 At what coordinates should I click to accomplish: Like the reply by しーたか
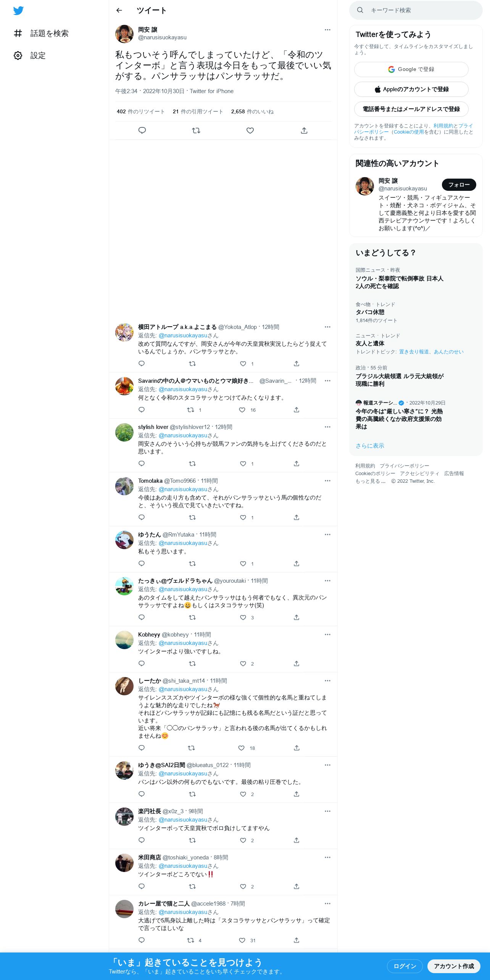[242, 748]
